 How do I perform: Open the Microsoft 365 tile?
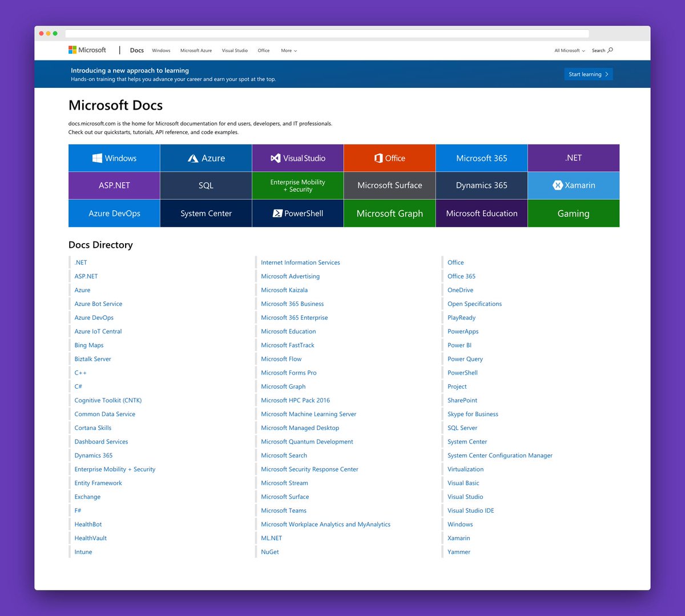[x=482, y=158]
